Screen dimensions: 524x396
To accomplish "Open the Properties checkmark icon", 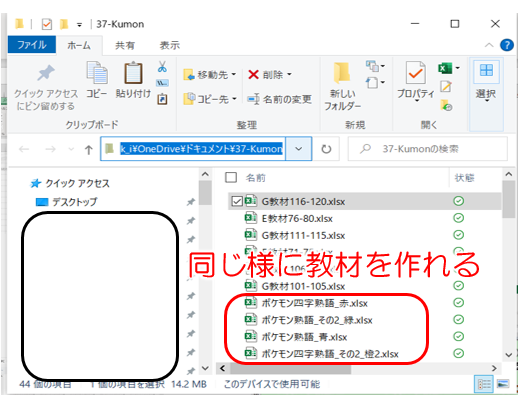I will click(x=415, y=72).
